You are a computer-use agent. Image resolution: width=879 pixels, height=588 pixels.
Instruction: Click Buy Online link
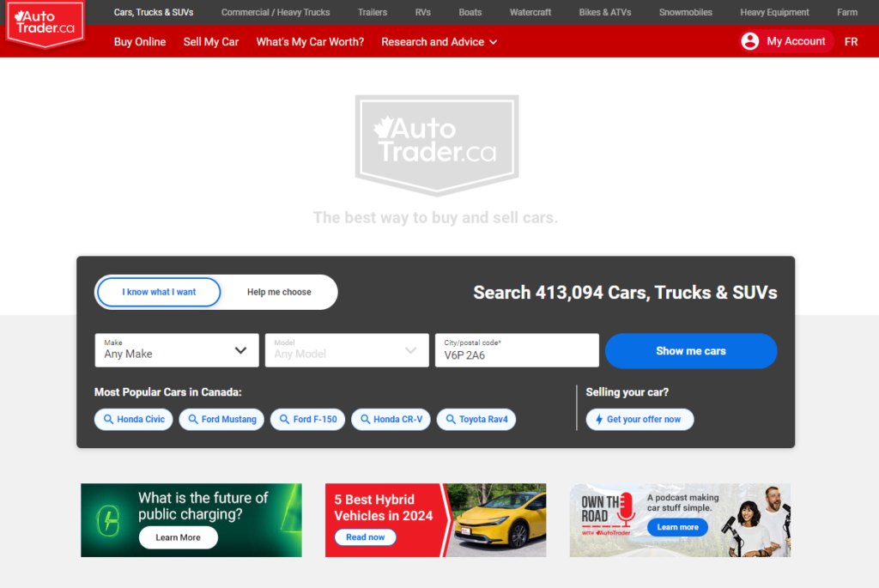tap(140, 42)
